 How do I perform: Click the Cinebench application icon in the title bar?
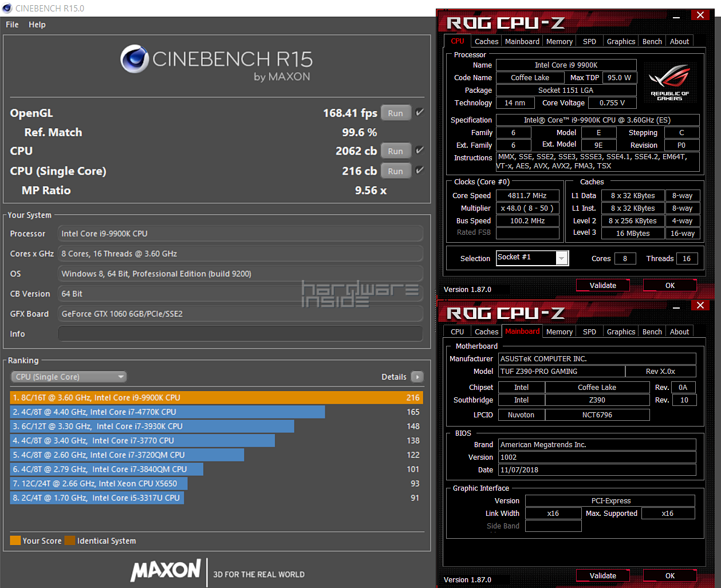(x=6, y=8)
